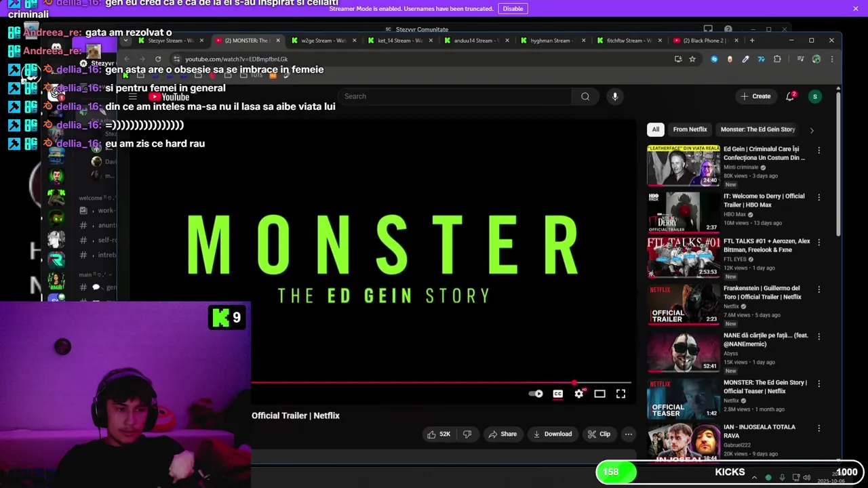The height and width of the screenshot is (488, 868).
Task: Select the 'All' filter chip
Action: pos(655,129)
